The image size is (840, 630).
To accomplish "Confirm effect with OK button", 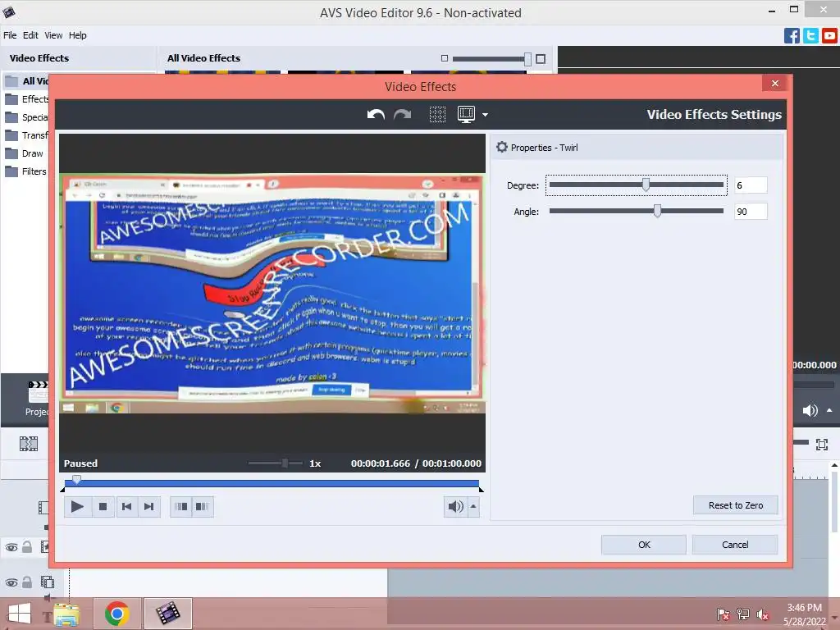I will pyautogui.click(x=644, y=545).
